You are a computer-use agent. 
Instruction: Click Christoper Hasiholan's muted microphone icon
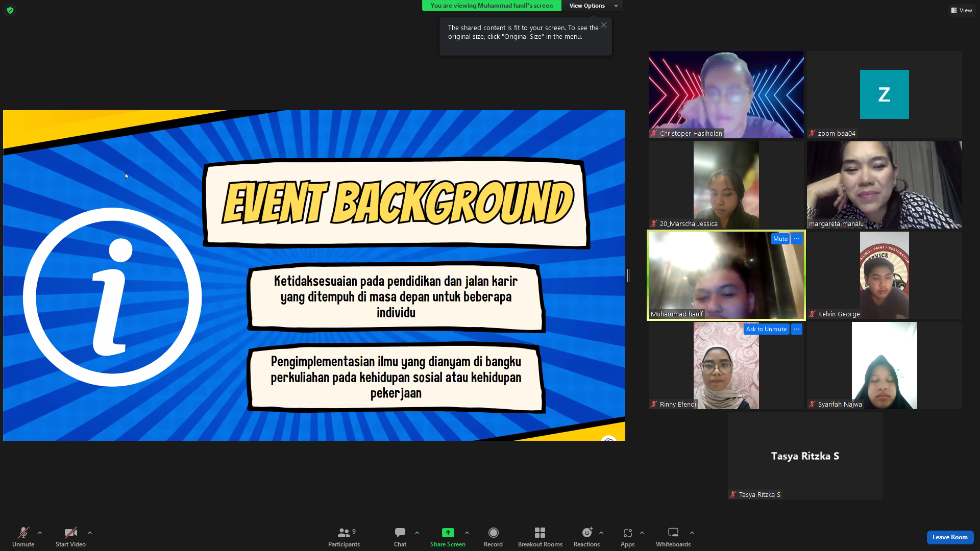(654, 134)
